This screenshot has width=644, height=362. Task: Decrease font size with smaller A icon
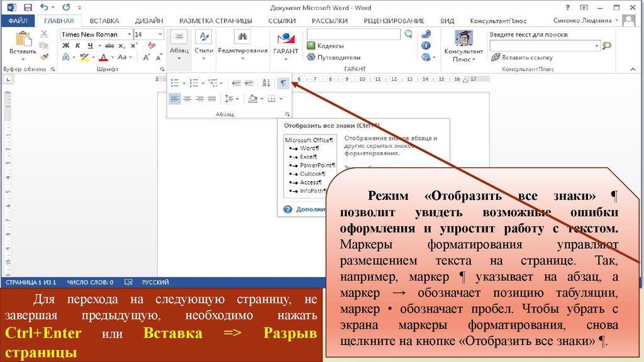[158, 57]
